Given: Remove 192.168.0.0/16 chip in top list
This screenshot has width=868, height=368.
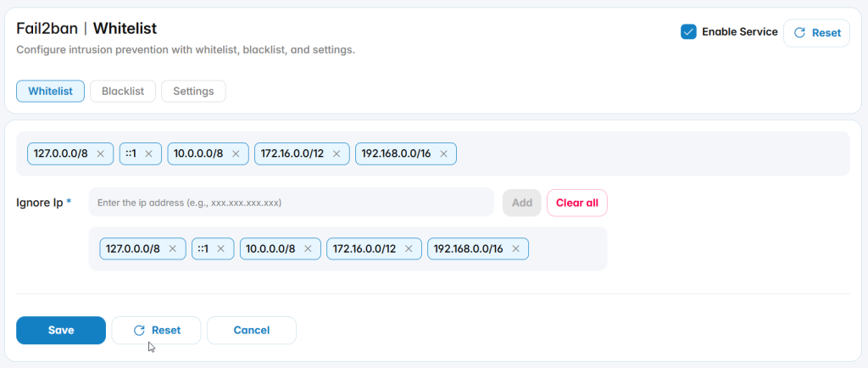Looking at the screenshot, I should click(x=443, y=153).
